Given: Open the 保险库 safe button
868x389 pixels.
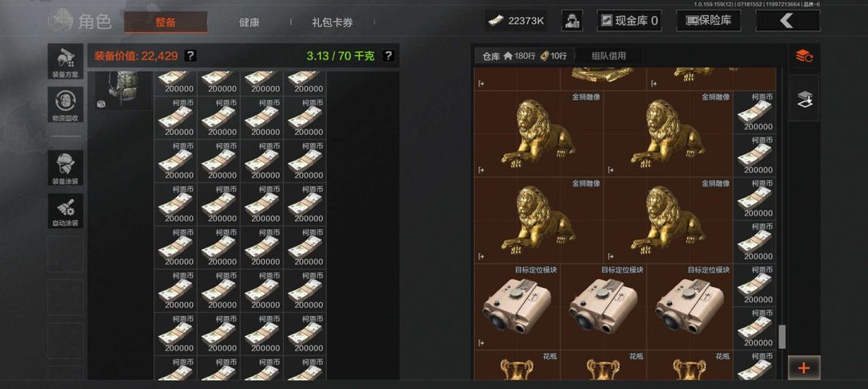Looking at the screenshot, I should tap(709, 21).
